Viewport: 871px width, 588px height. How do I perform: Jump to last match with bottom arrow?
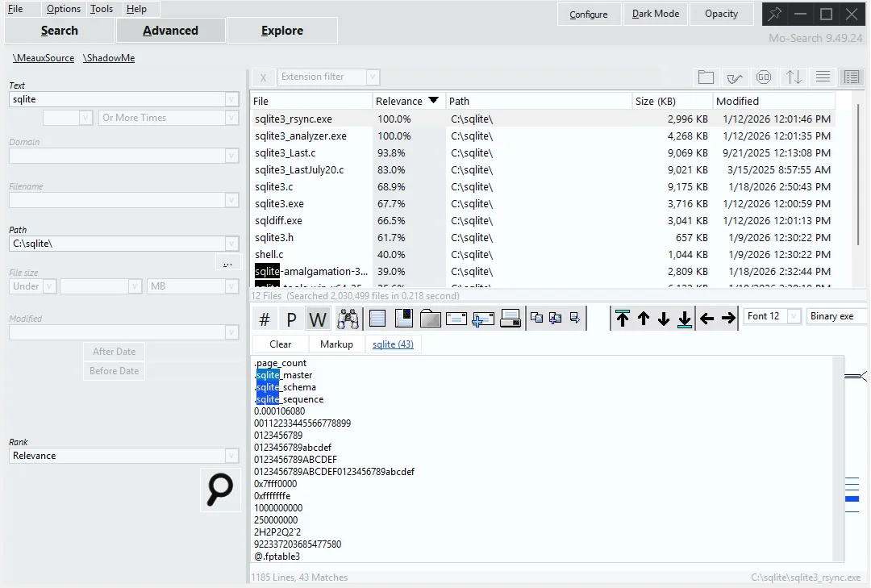[685, 318]
